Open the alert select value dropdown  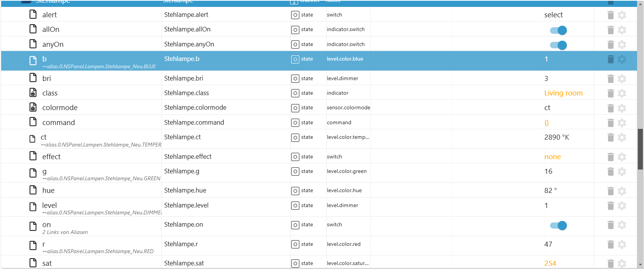click(x=553, y=15)
